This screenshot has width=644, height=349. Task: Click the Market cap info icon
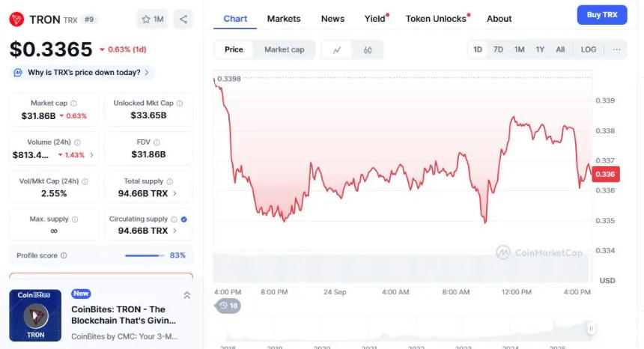[x=73, y=103]
